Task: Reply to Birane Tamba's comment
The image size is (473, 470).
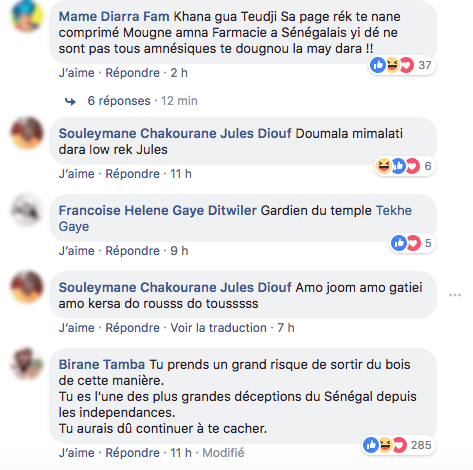Action: [133, 453]
